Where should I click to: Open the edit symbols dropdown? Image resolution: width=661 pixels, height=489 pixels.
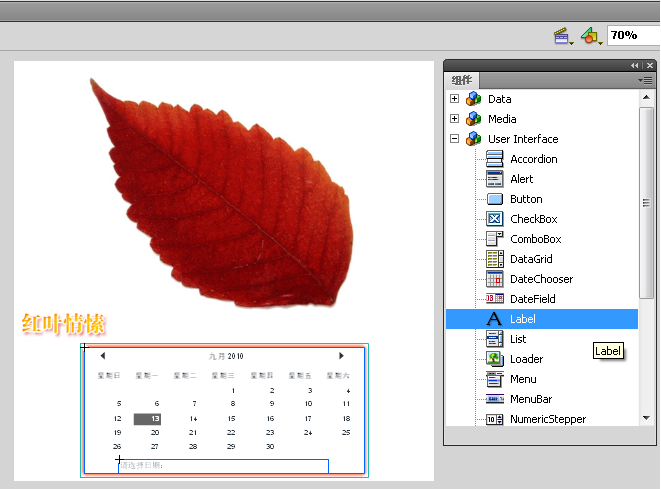tap(593, 36)
